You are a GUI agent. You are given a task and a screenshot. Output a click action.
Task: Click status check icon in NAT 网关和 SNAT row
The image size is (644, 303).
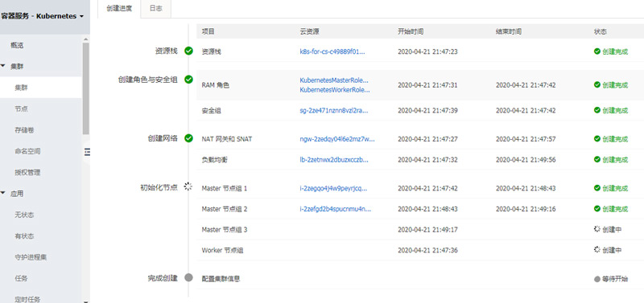pyautogui.click(x=597, y=138)
